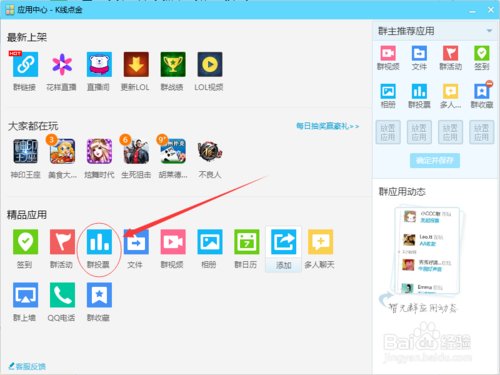Open the 群上墙 screen cast app
Screen dimensions: 500x375
point(25,295)
